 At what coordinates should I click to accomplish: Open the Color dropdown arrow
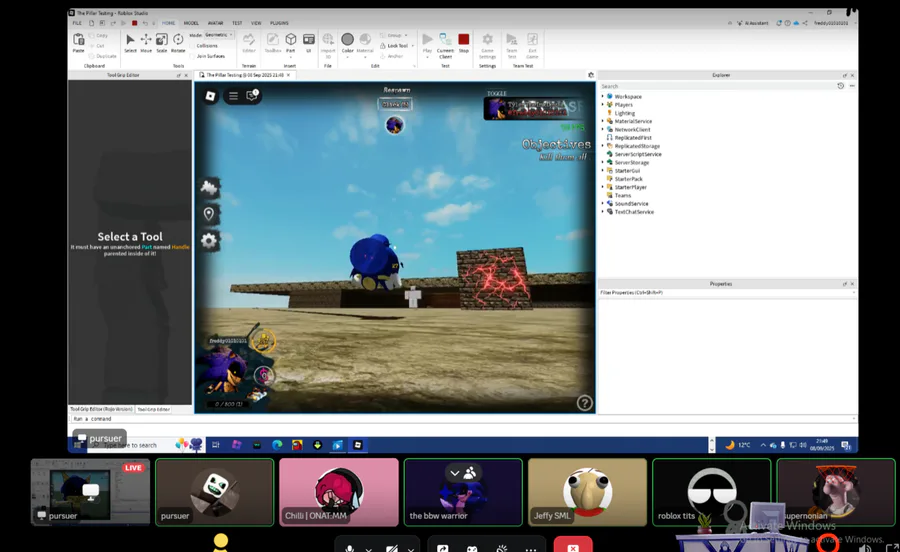tap(347, 57)
